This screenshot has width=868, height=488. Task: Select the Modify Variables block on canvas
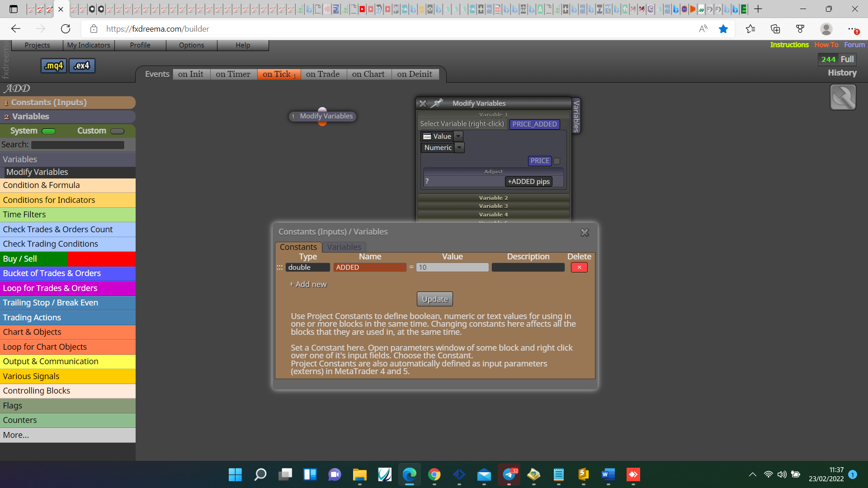click(x=322, y=116)
